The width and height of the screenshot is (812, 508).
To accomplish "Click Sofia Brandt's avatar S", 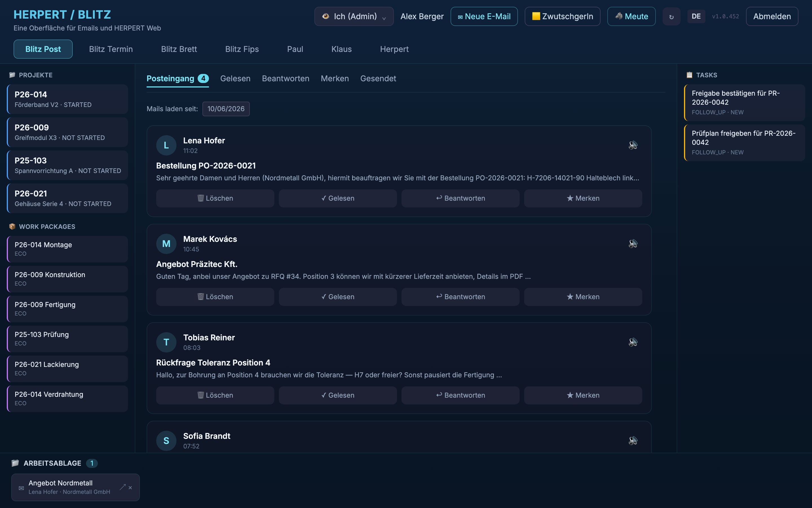I will click(166, 441).
